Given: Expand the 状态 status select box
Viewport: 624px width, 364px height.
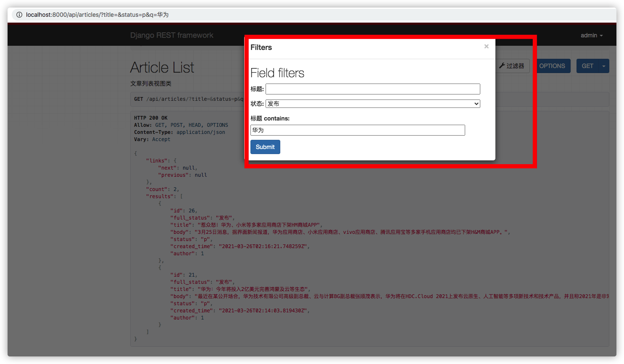Looking at the screenshot, I should pyautogui.click(x=373, y=104).
